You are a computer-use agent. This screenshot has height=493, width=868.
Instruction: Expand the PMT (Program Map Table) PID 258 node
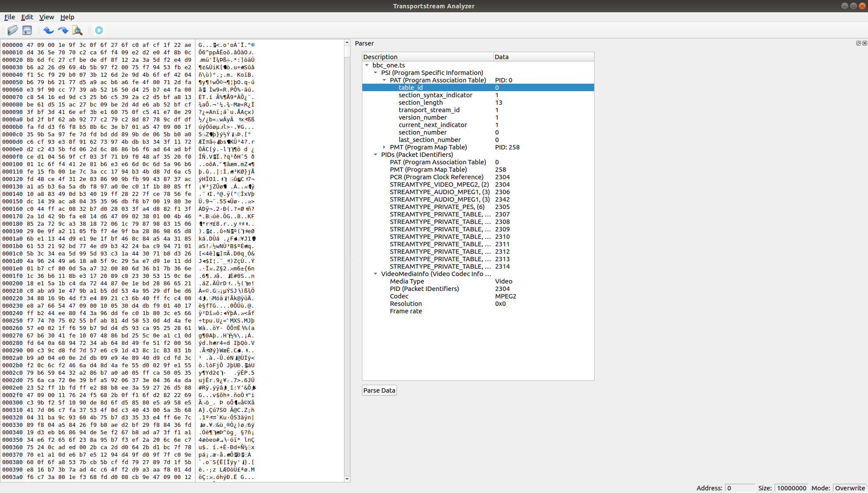384,147
